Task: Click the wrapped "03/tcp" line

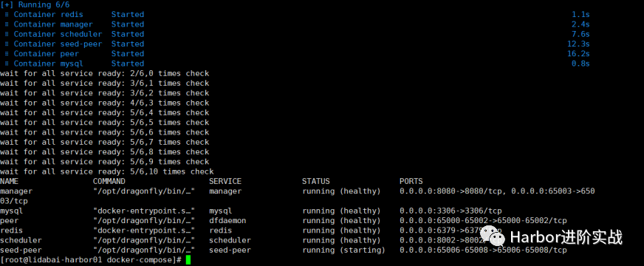Action: pyautogui.click(x=14, y=201)
